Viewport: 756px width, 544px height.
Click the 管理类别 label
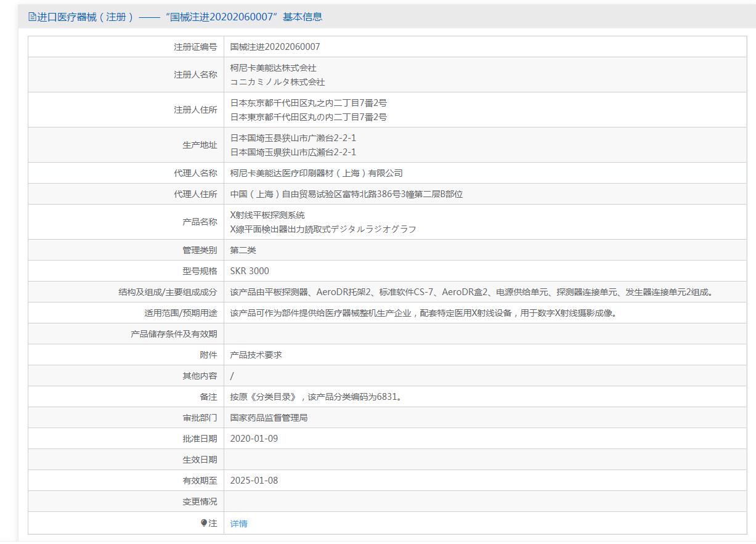tap(200, 250)
